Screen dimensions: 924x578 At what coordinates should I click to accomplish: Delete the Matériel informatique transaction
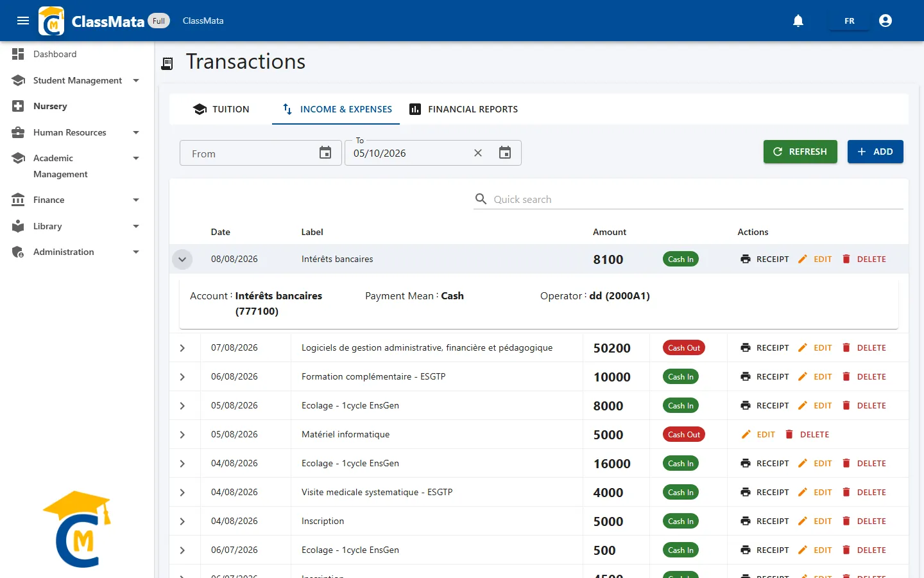807,435
